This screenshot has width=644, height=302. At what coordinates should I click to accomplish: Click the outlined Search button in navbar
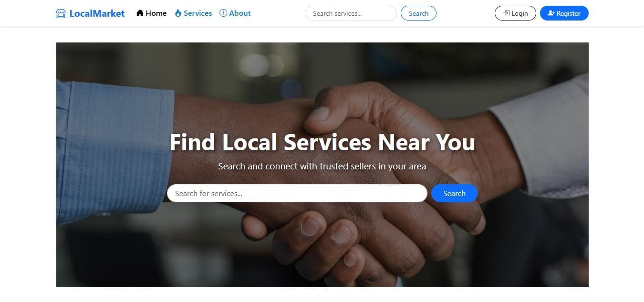click(418, 13)
